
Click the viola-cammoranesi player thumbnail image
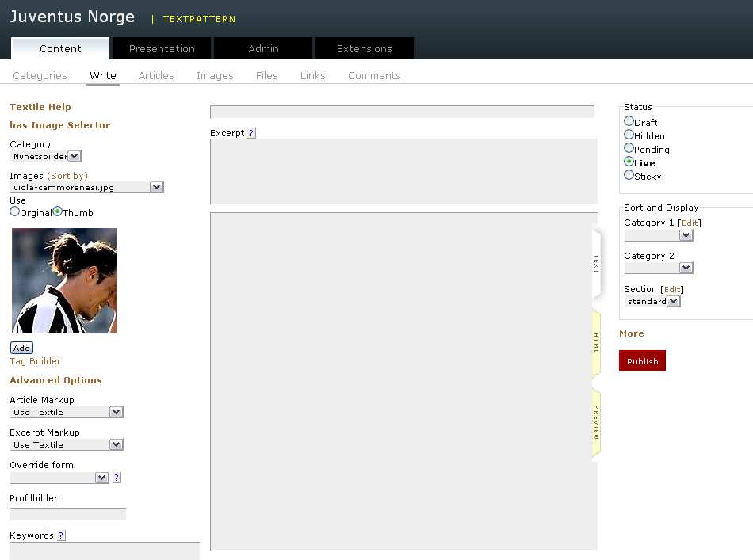(64, 280)
